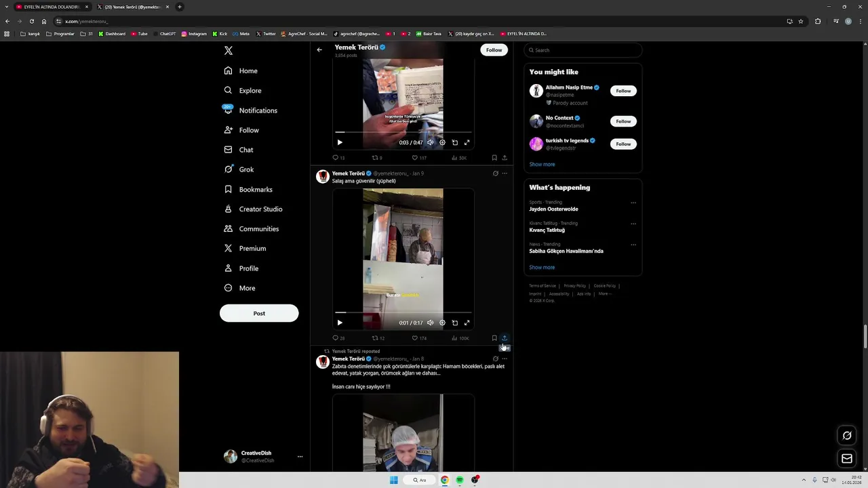Open options for Sabiha Gökçen Havalimanı'nda trend
This screenshot has width=868, height=488.
[x=633, y=245]
